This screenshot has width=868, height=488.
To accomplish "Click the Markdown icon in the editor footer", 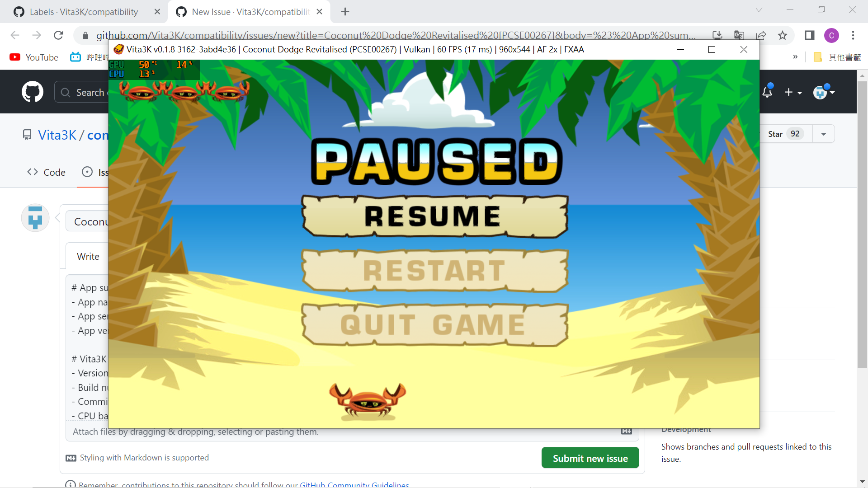I will 626,432.
